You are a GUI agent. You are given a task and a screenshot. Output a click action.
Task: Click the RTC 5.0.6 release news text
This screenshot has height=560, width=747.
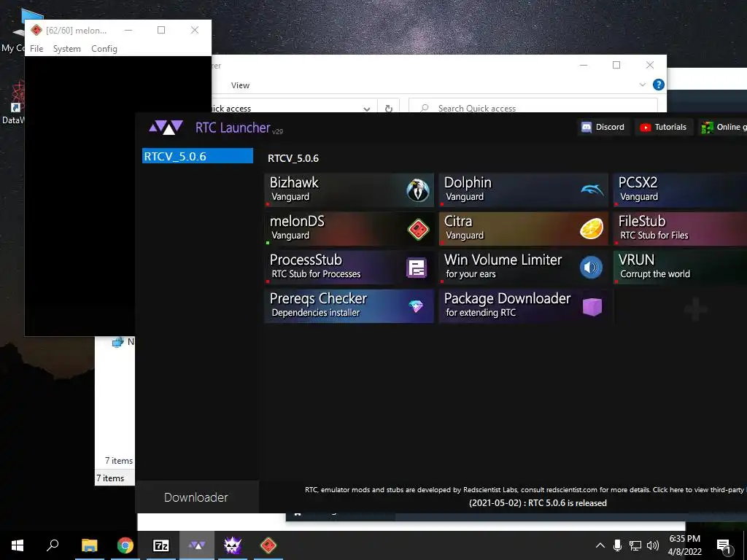tap(538, 503)
